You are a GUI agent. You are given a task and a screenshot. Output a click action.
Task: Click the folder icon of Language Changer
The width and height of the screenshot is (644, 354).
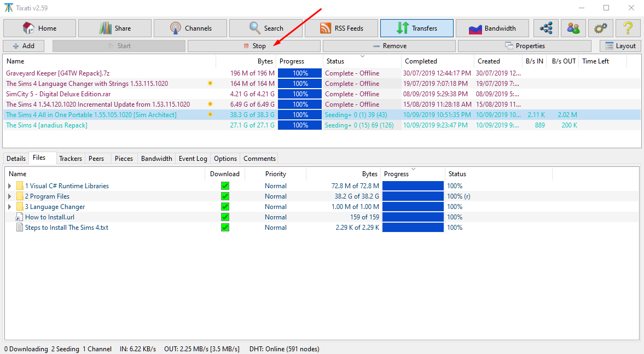point(20,207)
